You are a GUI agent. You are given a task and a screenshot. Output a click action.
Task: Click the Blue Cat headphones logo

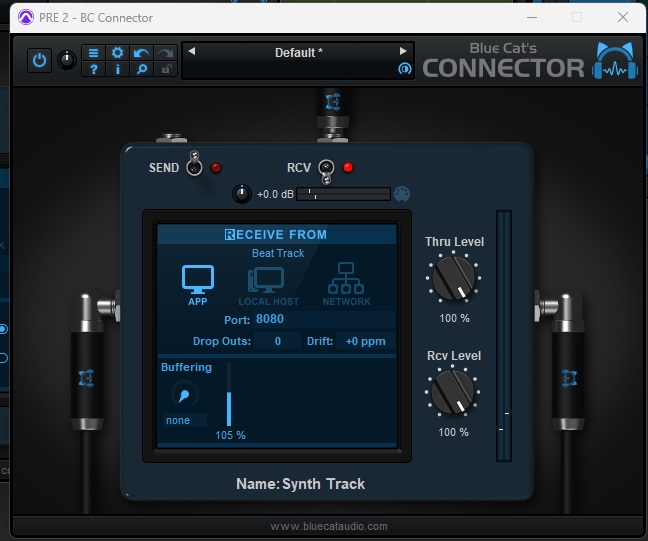(x=615, y=61)
